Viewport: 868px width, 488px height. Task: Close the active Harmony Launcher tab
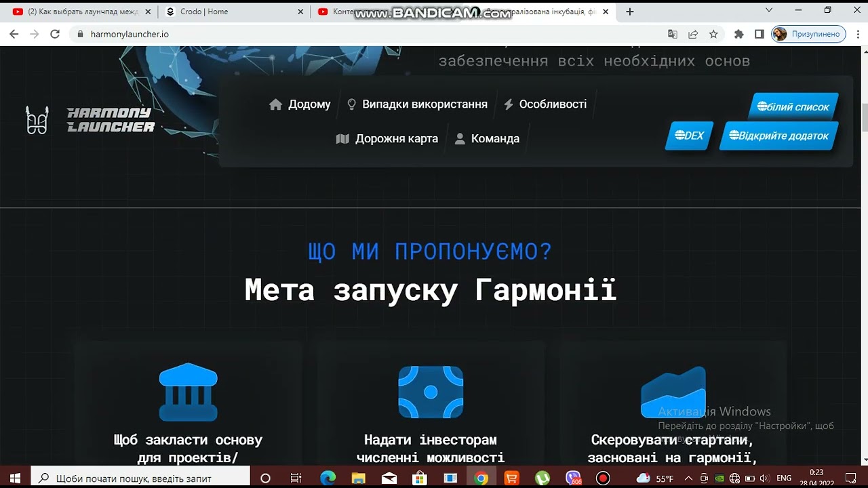(604, 12)
